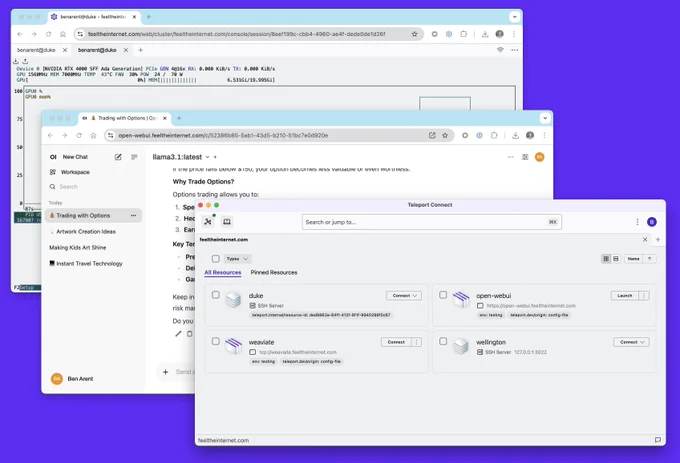The image size is (680, 463).
Task: Click weaviate app icon in resource card
Action: [x=233, y=346]
